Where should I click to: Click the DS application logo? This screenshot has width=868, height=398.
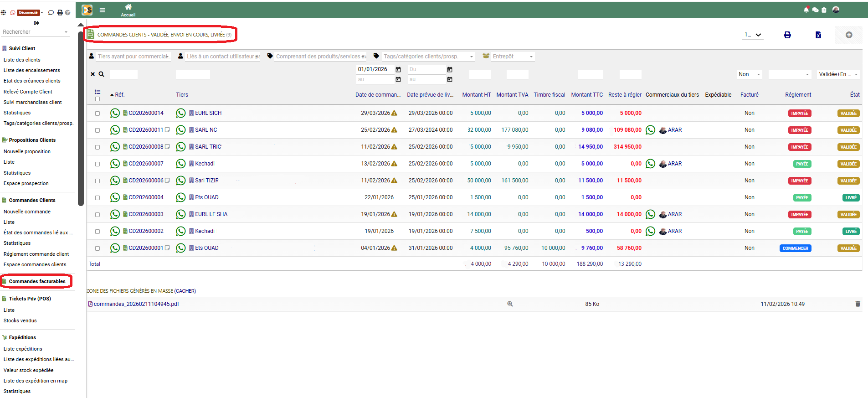pyautogui.click(x=87, y=10)
